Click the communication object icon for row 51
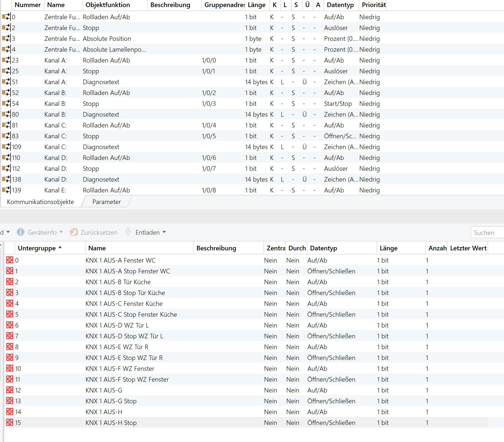504x442 pixels. coord(6,82)
